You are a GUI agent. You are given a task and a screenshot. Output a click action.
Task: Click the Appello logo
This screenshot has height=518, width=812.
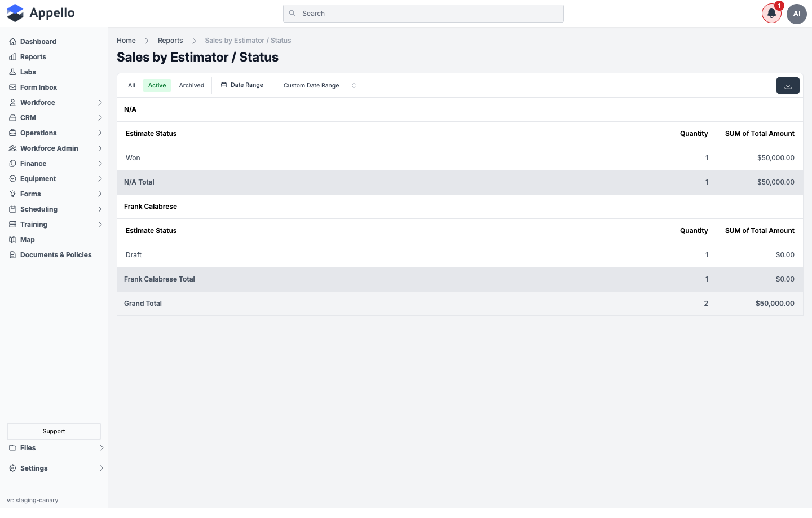pos(41,13)
